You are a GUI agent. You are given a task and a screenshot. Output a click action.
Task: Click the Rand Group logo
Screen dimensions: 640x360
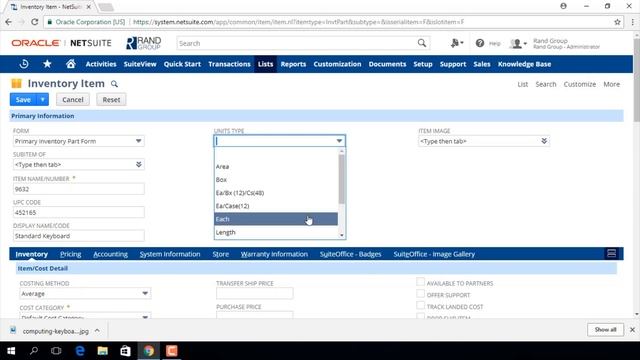(x=144, y=43)
